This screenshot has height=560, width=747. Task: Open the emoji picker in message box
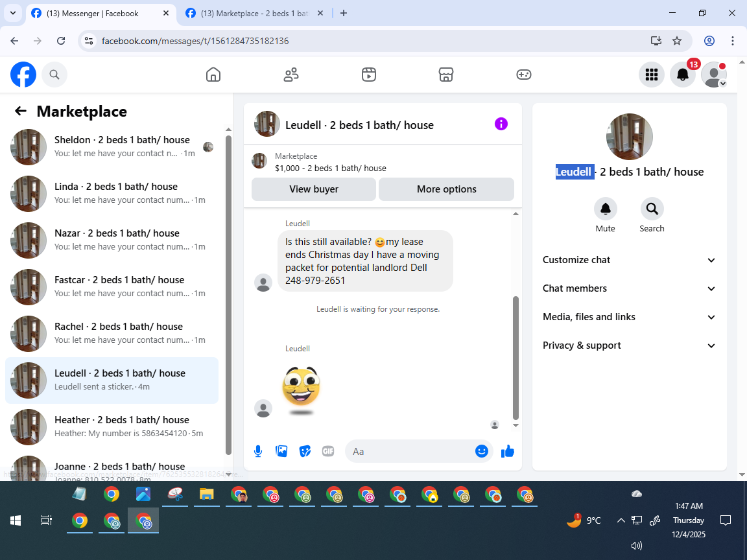coord(482,451)
